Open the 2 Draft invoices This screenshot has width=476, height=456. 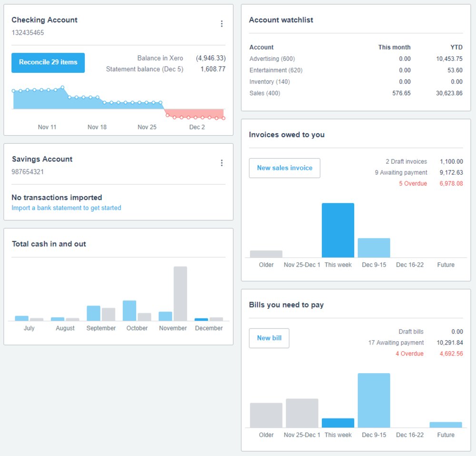click(405, 161)
